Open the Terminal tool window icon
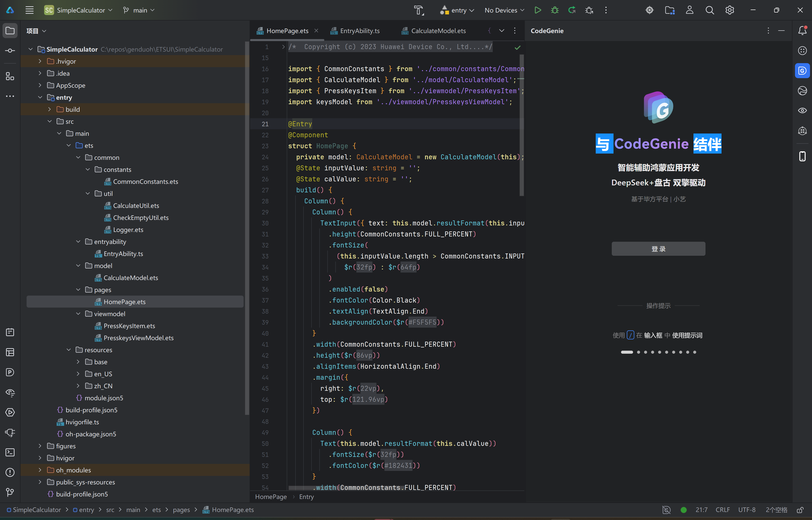Viewport: 812px width, 520px height. 10,452
